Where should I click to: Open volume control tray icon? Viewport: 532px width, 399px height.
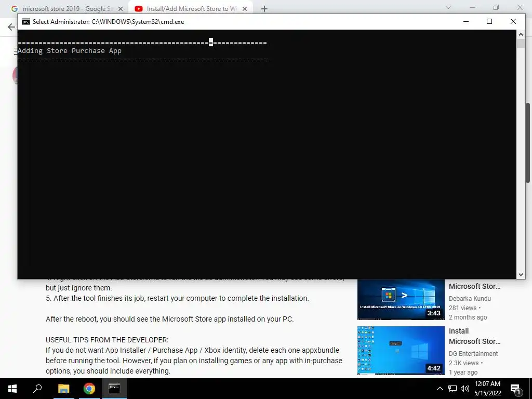[465, 389]
